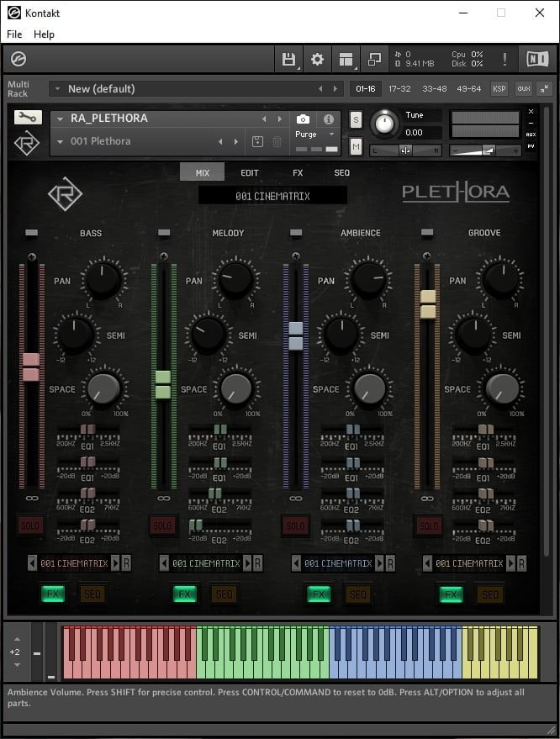This screenshot has height=739, width=560.
Task: Toggle the Bass SOLO button
Action: (31, 526)
